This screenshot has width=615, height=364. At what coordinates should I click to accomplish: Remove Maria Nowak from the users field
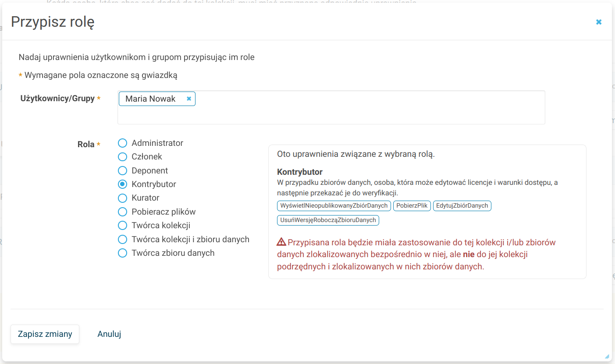coord(189,99)
